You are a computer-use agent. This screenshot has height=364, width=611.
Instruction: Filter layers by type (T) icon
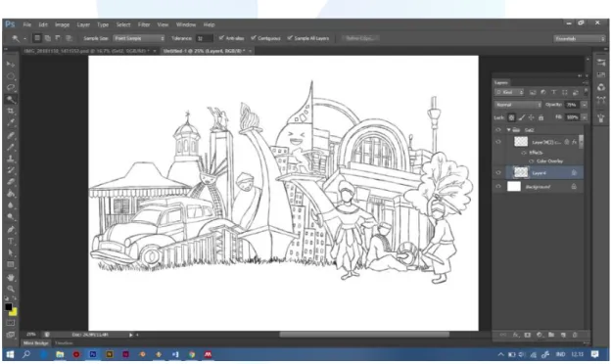click(554, 92)
